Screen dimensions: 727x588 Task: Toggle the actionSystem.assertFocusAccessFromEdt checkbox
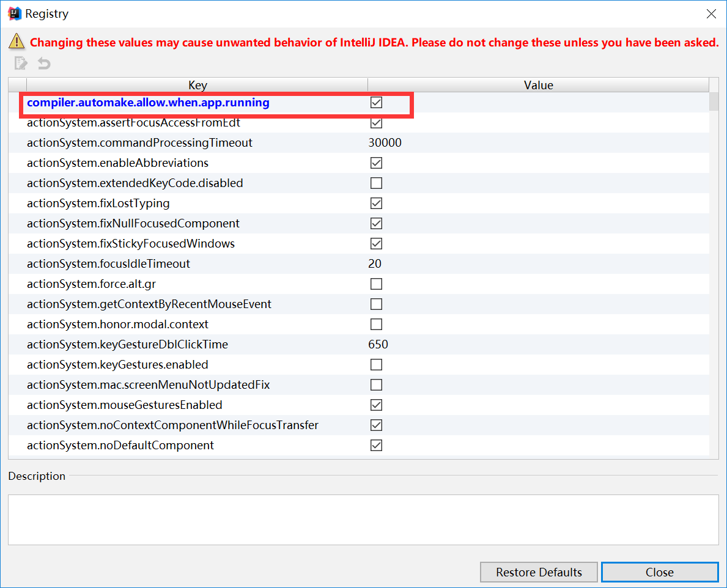tap(377, 123)
